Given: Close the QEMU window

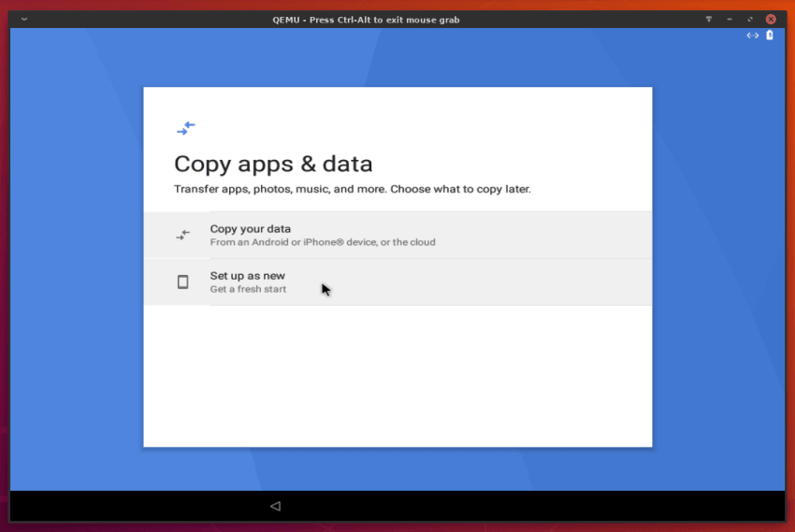Looking at the screenshot, I should [771, 20].
